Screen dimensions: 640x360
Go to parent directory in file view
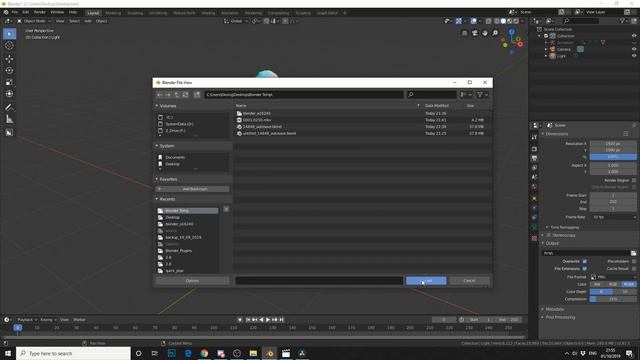tap(177, 95)
